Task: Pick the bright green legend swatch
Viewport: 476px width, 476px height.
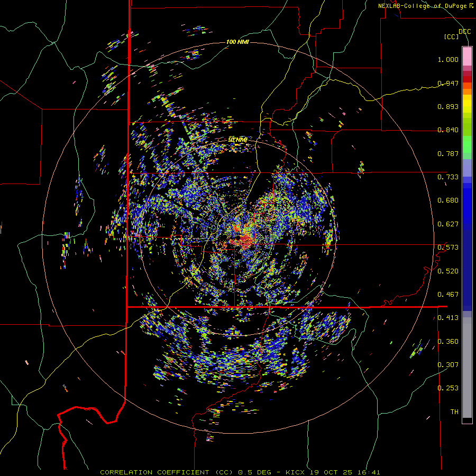Action: [467, 144]
